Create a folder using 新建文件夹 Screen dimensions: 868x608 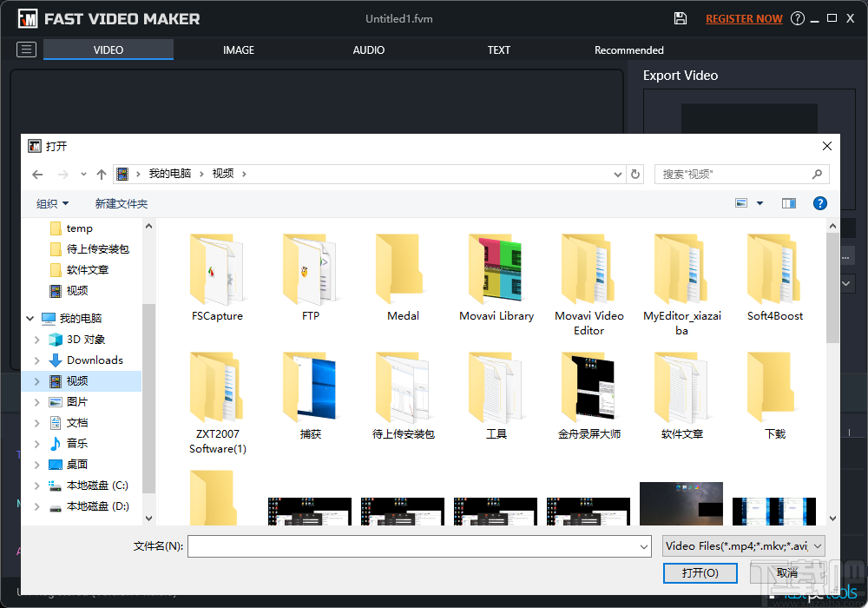pyautogui.click(x=122, y=202)
